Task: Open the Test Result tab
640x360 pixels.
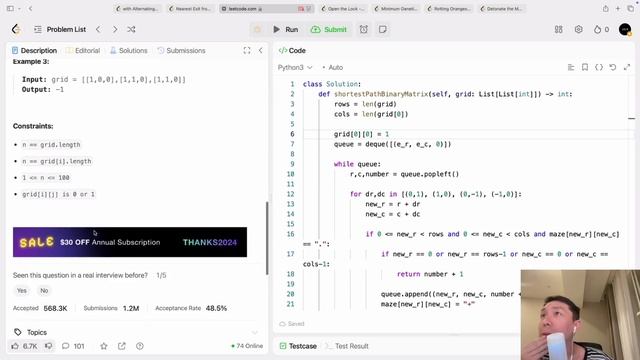Action: (x=347, y=346)
